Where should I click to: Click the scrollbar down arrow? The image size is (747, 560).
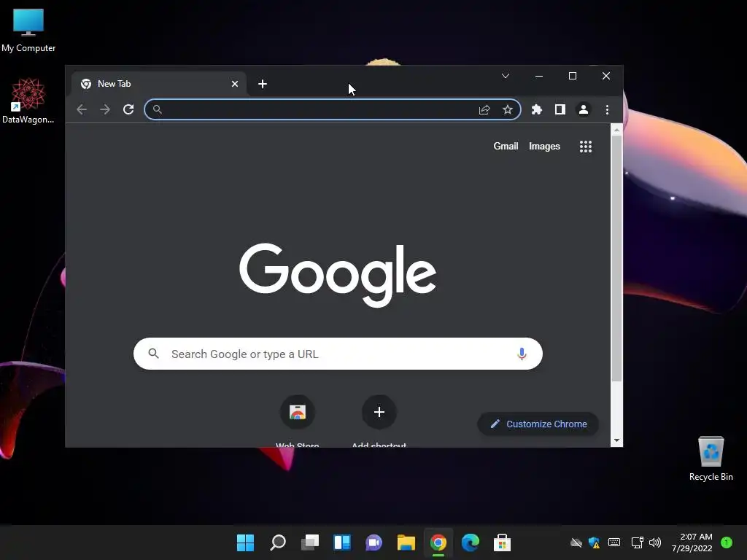[616, 440]
